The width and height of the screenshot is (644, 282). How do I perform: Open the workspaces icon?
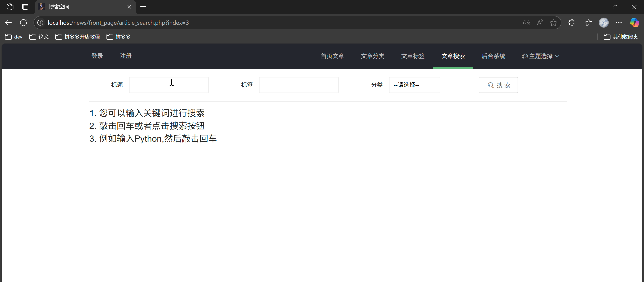10,7
